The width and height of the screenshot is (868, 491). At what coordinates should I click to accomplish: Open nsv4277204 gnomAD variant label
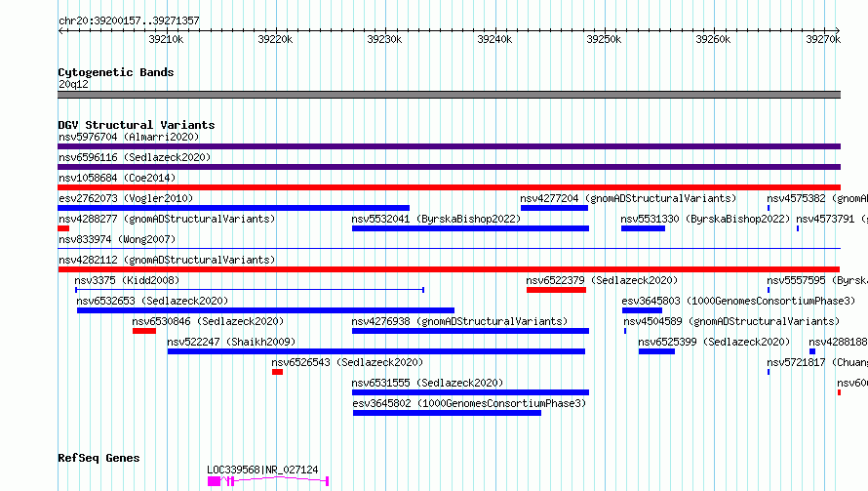628,198
